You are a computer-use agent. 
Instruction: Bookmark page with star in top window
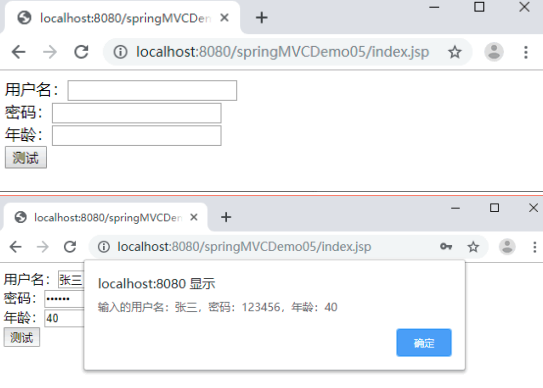455,52
